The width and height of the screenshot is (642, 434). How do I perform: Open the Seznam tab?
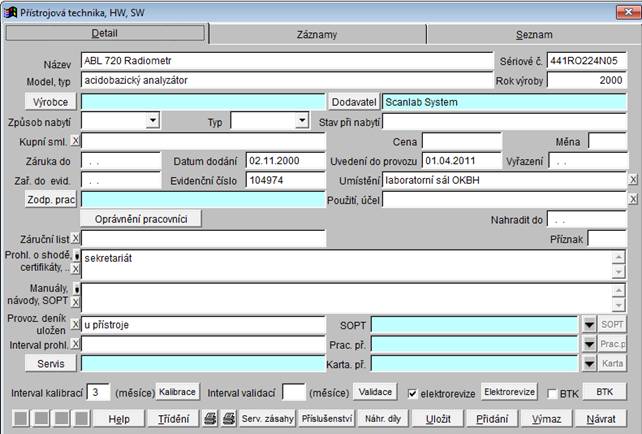(x=533, y=34)
